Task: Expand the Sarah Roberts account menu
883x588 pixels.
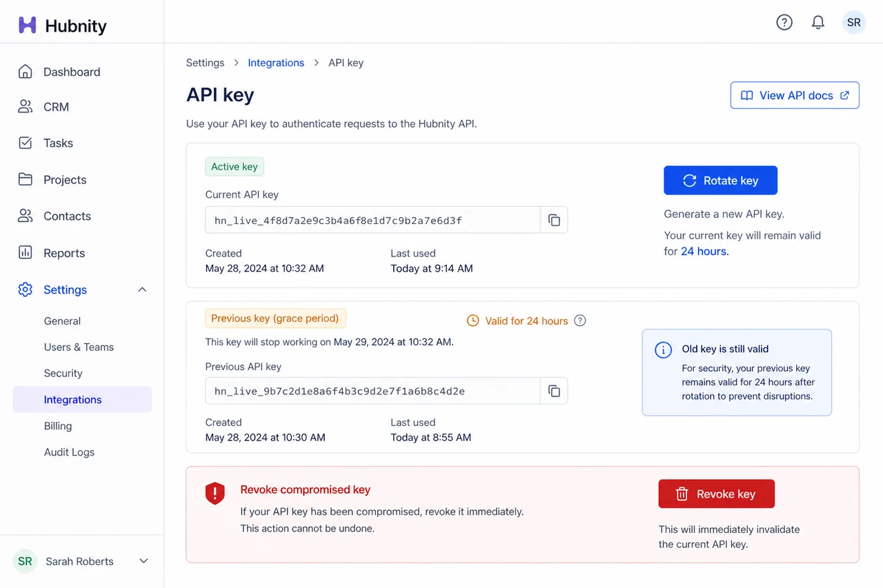Action: [143, 561]
